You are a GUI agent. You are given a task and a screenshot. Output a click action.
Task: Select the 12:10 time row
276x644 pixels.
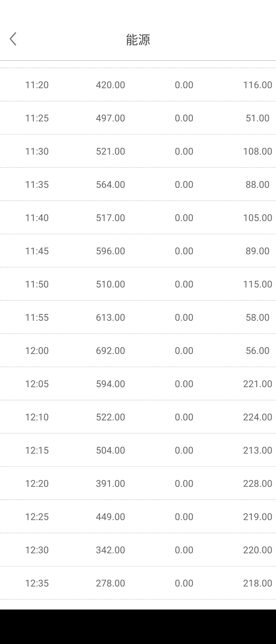(138, 417)
